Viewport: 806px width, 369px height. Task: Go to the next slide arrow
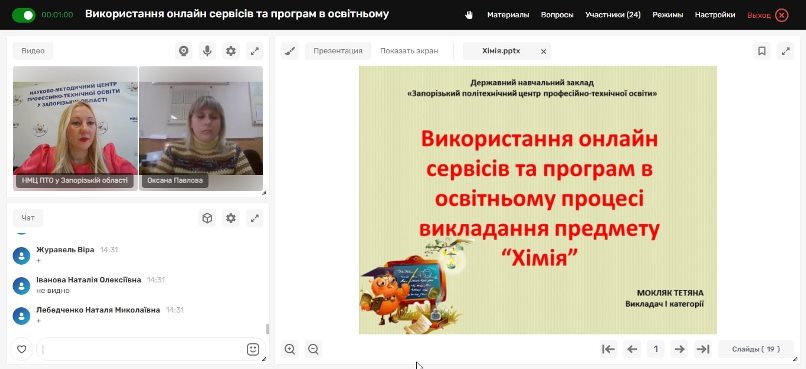coord(680,349)
